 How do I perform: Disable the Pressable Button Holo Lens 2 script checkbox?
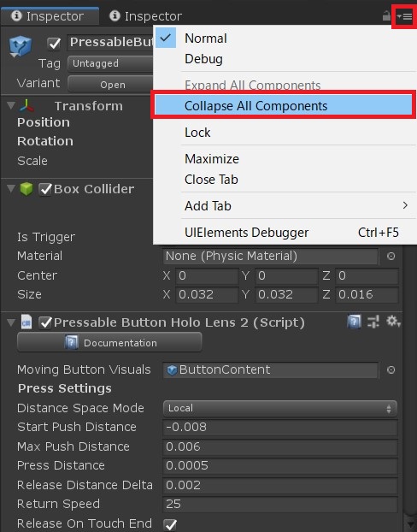45,322
